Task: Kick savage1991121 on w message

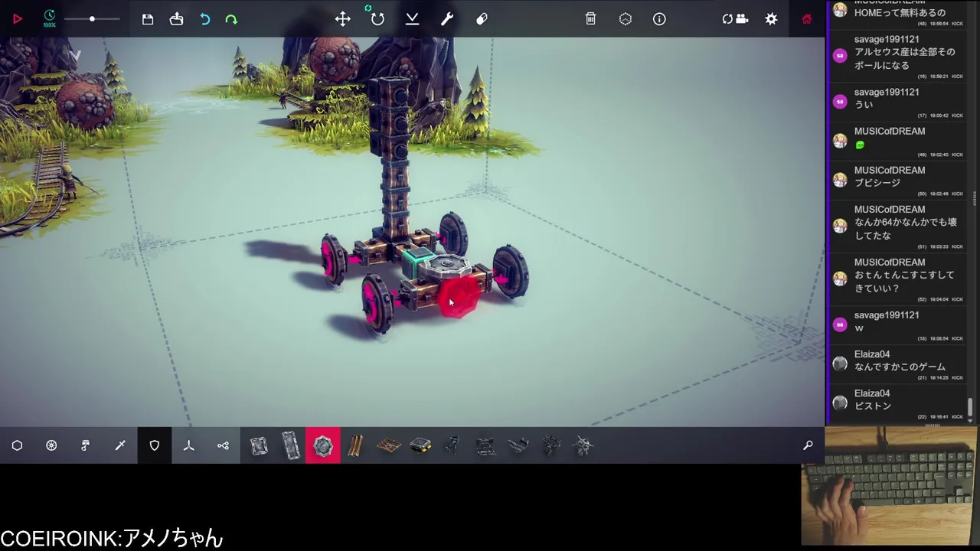Action: (957, 338)
